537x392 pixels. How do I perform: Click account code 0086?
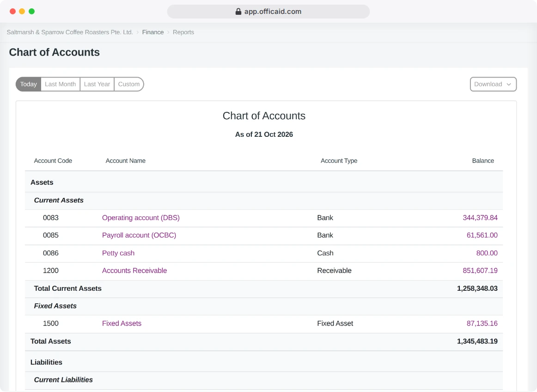pyautogui.click(x=51, y=253)
